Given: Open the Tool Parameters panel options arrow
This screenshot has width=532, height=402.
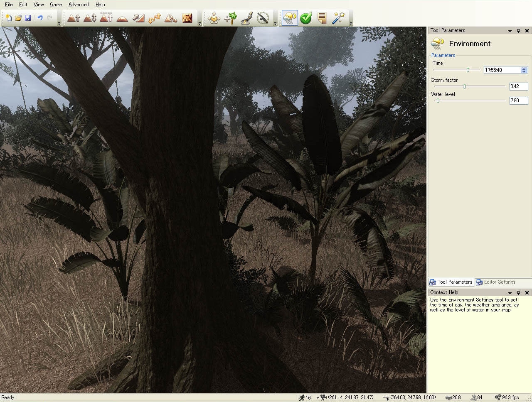Looking at the screenshot, I should tap(510, 31).
